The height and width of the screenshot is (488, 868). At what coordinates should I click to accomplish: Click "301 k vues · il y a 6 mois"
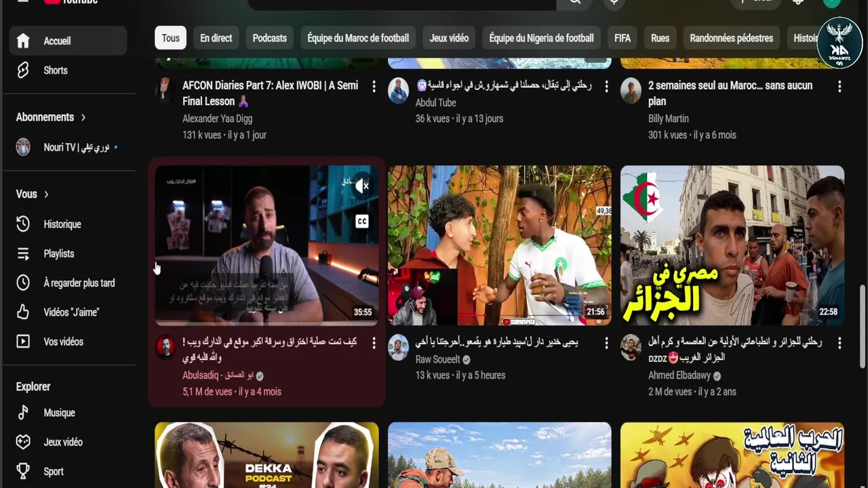click(692, 135)
